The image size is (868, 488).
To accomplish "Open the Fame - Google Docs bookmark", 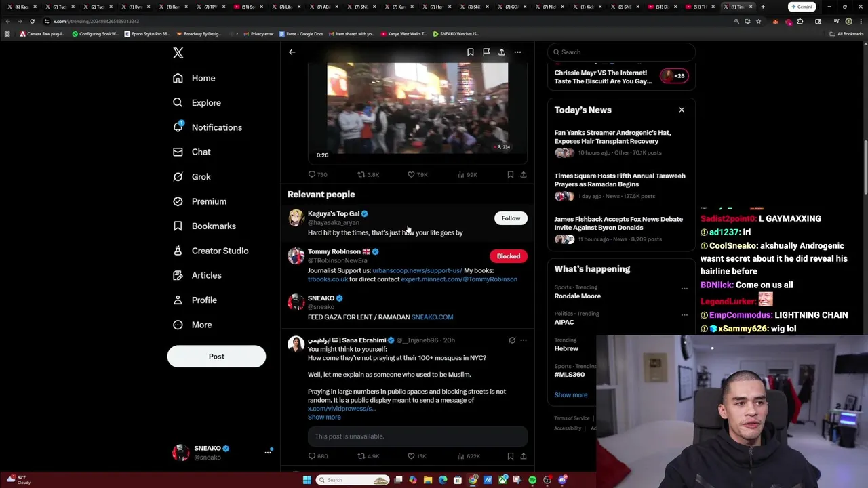I will [x=302, y=33].
